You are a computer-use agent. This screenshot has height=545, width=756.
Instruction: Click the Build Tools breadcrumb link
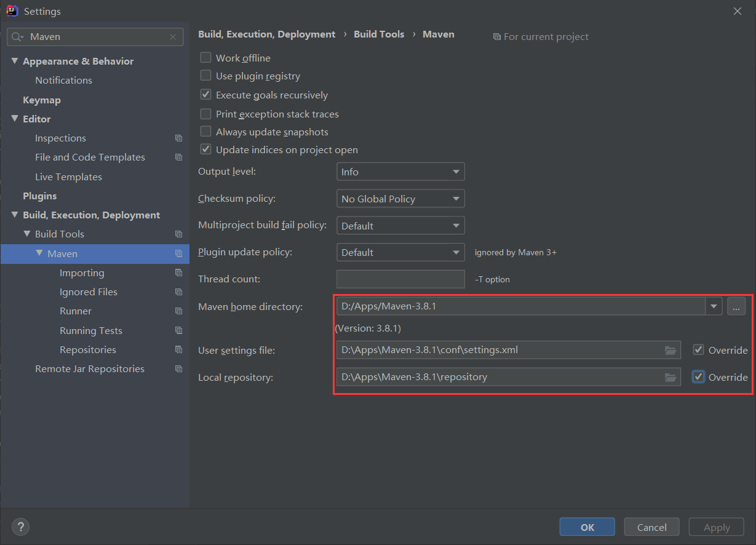coord(379,34)
